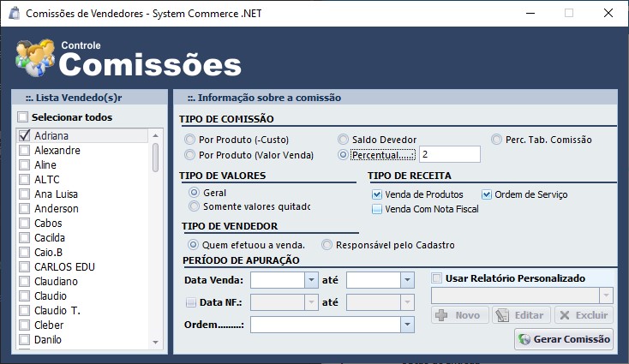The width and height of the screenshot is (629, 364).
Task: Select Perc. Tab. Comissão radio option
Action: [496, 140]
